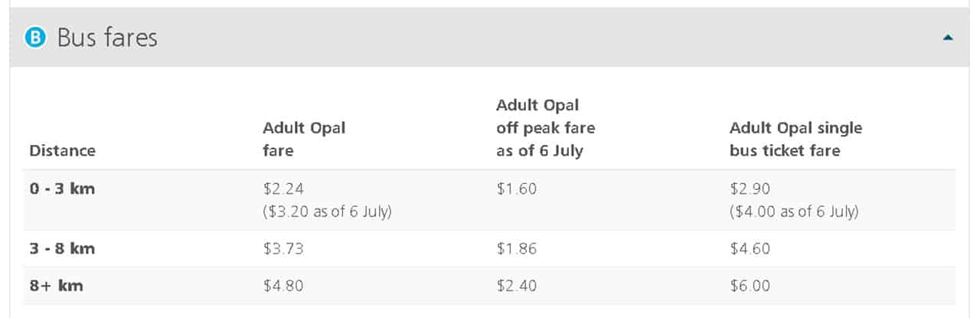Screen dimensions: 980x318
Task: Click the $1.60 off peak fare
Action: pyautogui.click(x=516, y=189)
